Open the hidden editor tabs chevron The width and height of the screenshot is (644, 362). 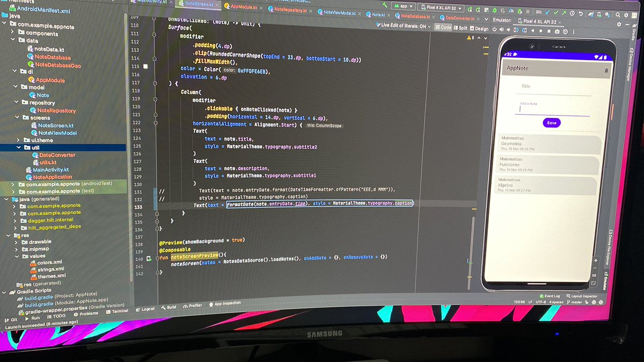(x=485, y=19)
